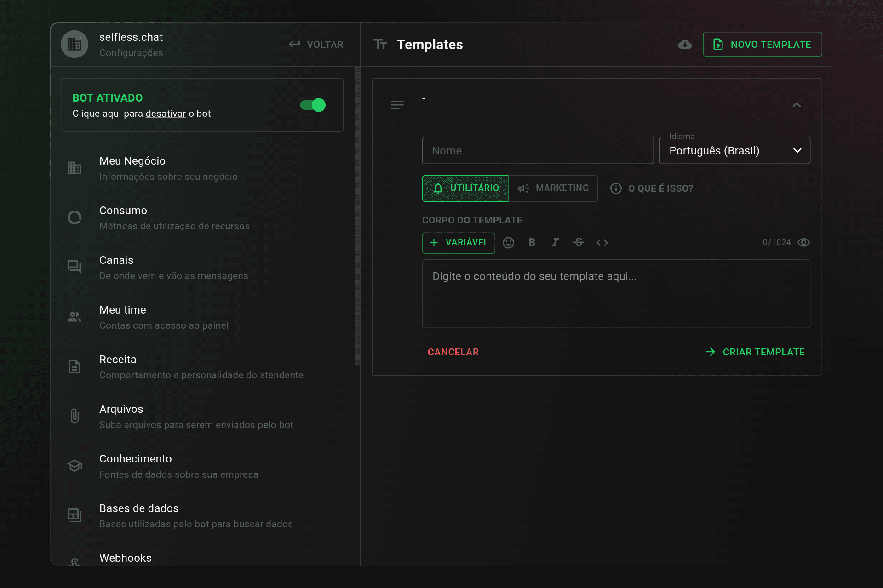Insert an emoji via smiley icon

(x=508, y=243)
